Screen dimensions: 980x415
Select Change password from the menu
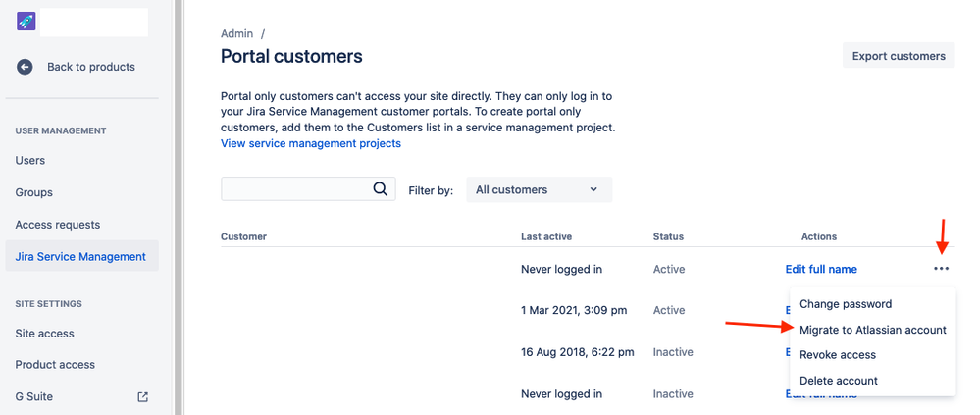846,304
